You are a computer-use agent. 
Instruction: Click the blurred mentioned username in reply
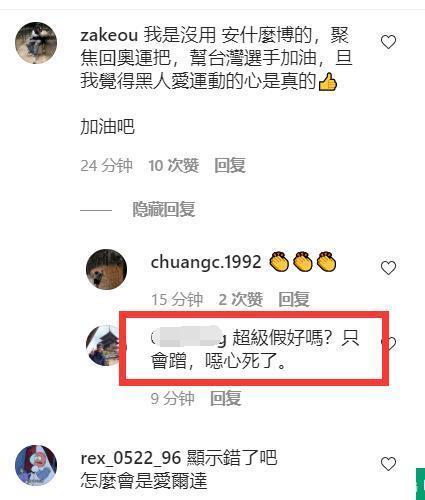[189, 337]
